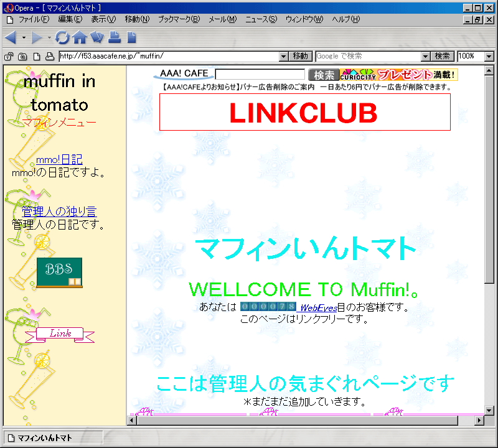Click the vertical scrollbar thumb
This screenshot has height=448, width=498.
(x=489, y=179)
